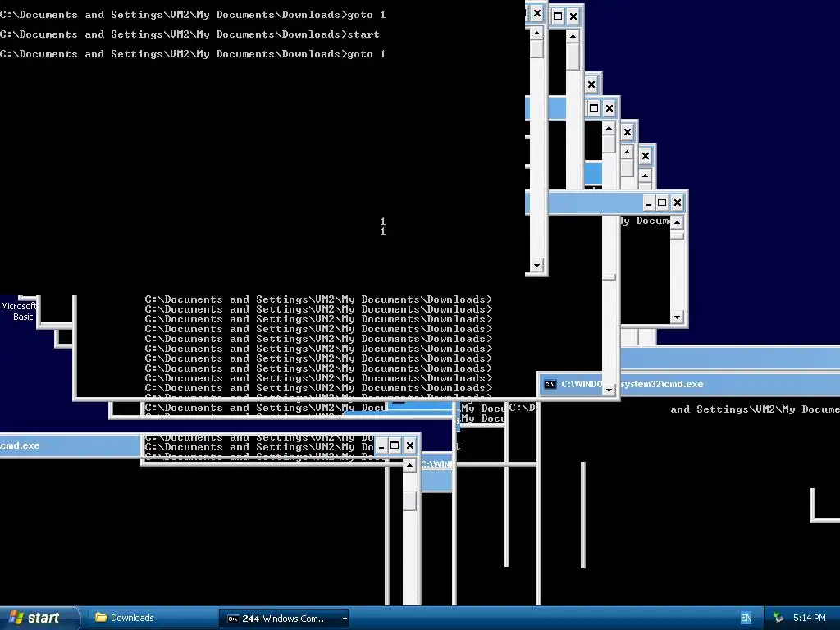The width and height of the screenshot is (840, 630).
Task: Expand the taskbar group dropdown arrow
Action: [x=345, y=619]
